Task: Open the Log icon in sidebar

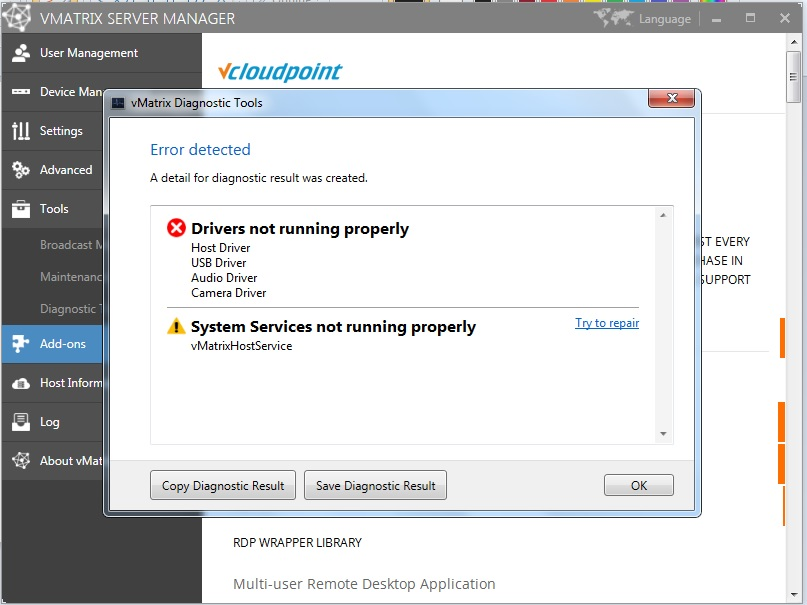Action: pos(21,422)
